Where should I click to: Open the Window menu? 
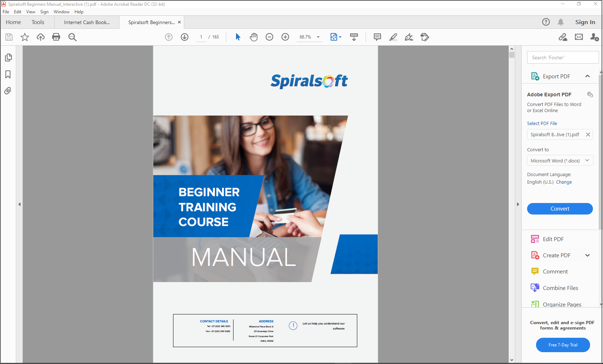62,12
